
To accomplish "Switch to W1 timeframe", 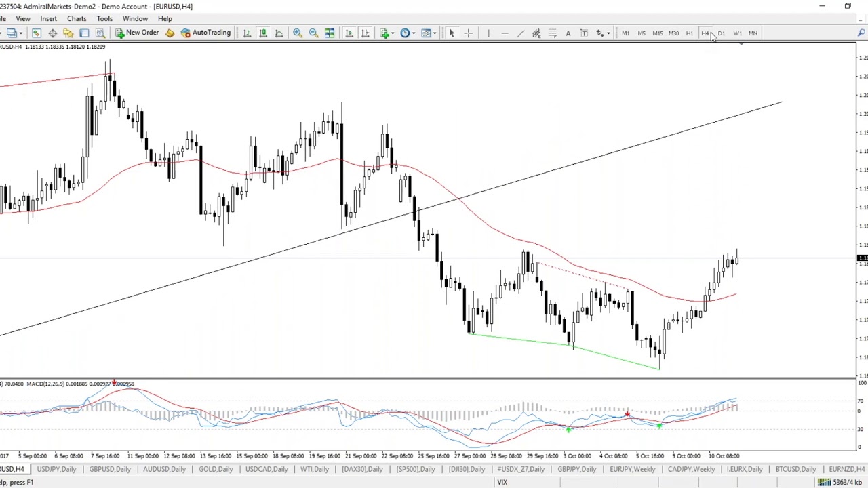I will coord(737,33).
